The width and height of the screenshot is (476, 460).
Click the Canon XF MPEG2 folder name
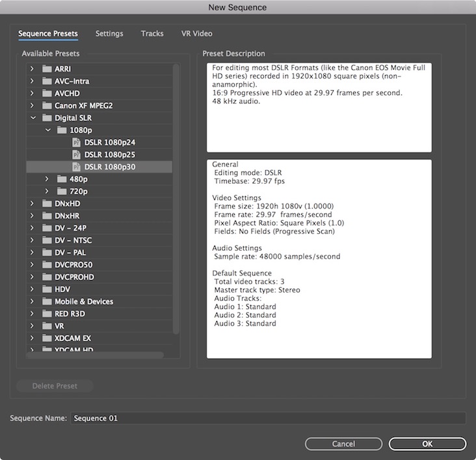83,105
